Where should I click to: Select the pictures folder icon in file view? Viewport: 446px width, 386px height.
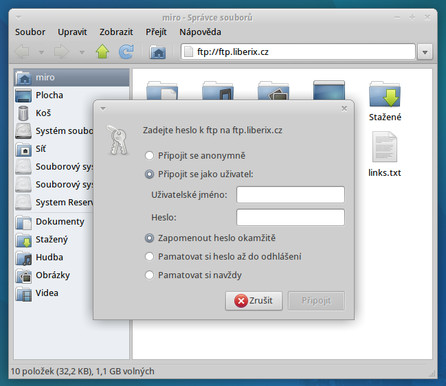pyautogui.click(x=273, y=90)
